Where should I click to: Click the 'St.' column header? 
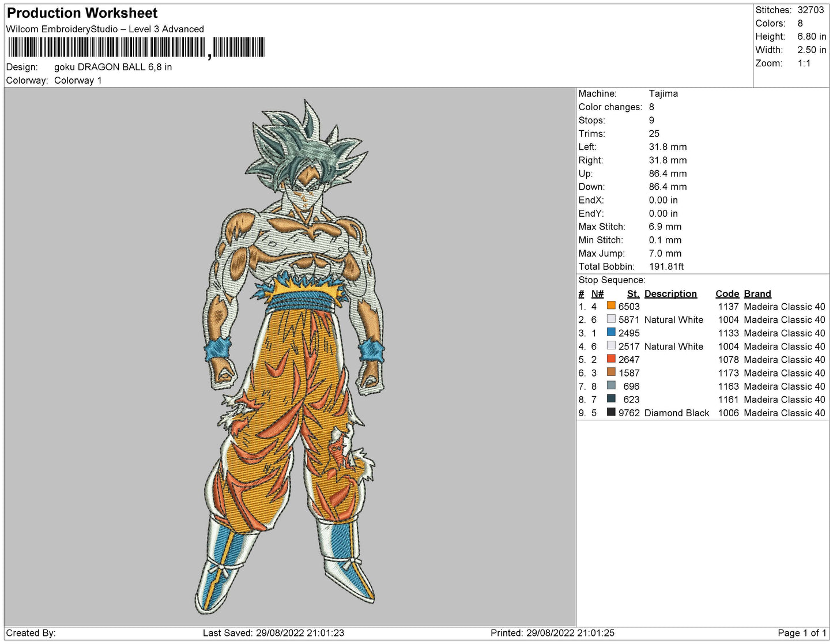click(x=633, y=293)
